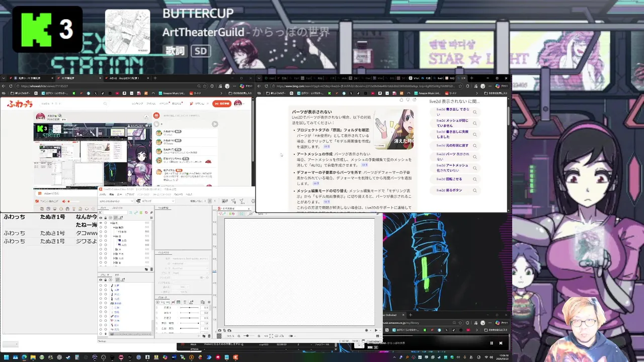Viewport: 644px width, 362px height.
Task: Click the glue tool icon beside edit level buttons
Action: point(225,201)
